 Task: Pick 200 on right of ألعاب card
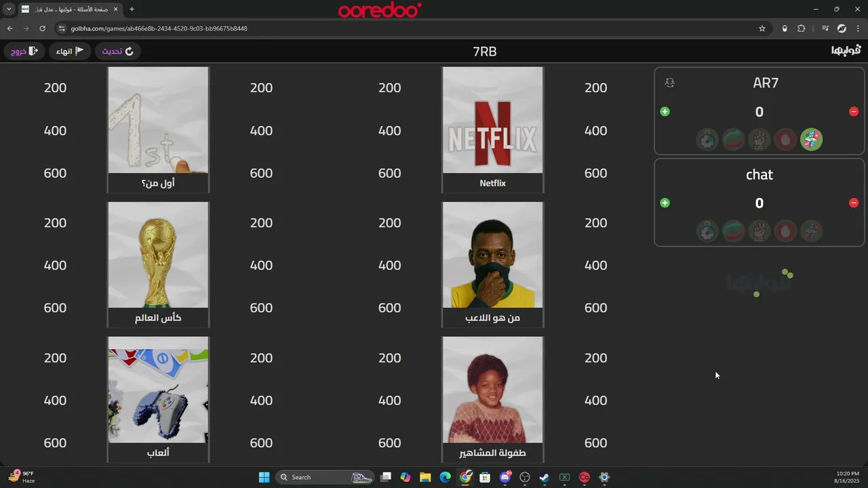261,357
